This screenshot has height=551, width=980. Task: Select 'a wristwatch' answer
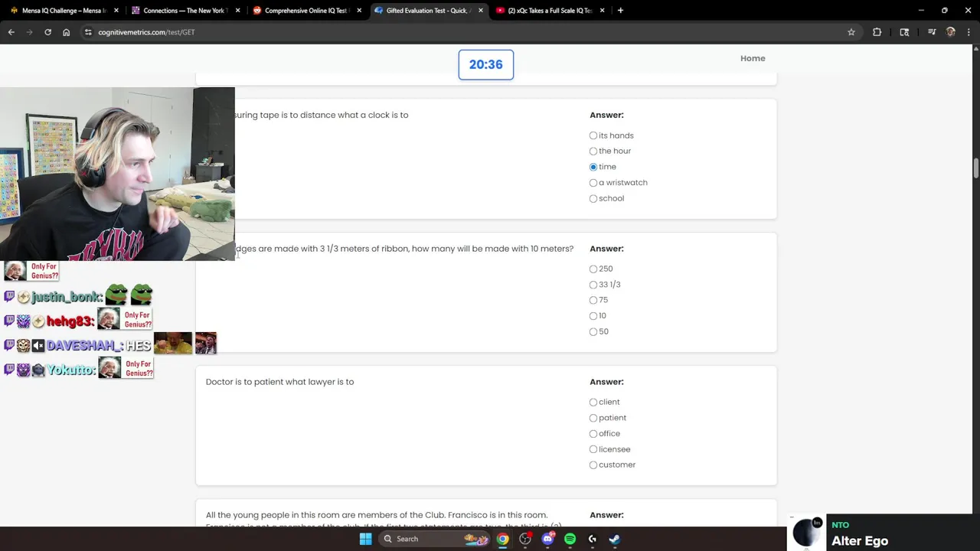point(593,183)
